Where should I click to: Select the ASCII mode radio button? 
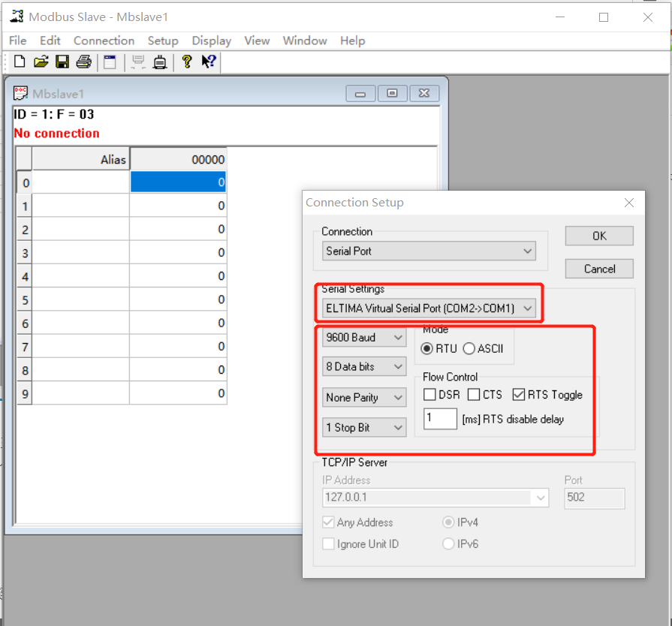click(483, 349)
